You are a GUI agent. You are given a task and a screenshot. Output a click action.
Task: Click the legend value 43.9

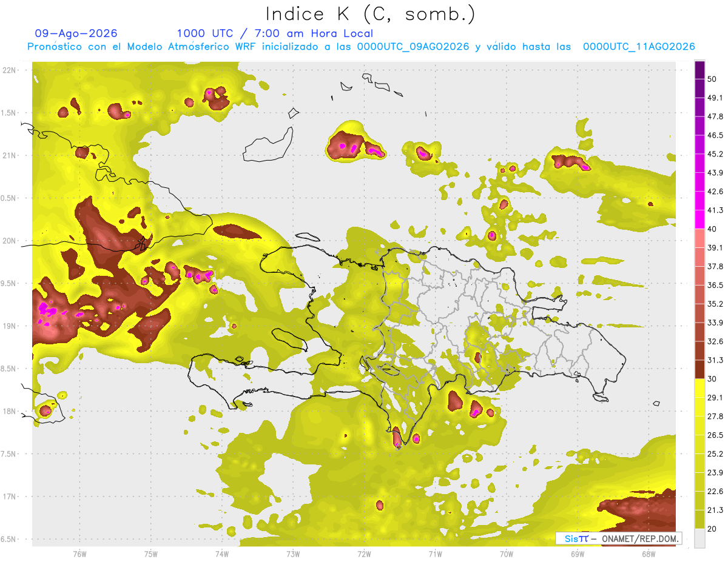tap(715, 173)
